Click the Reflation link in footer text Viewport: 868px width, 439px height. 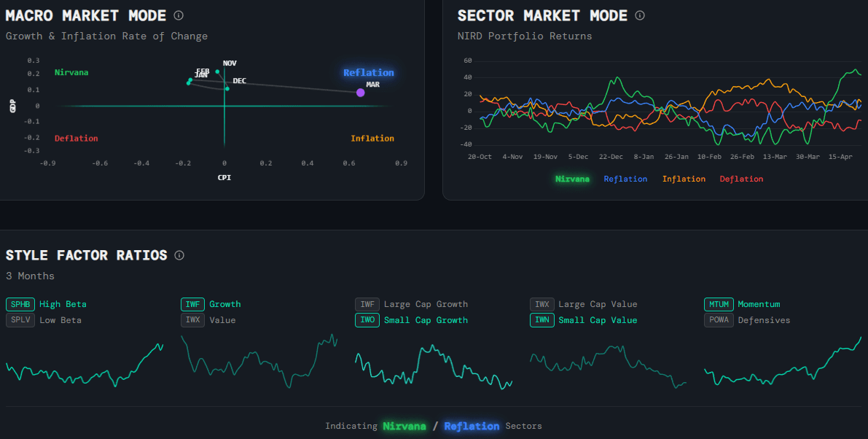click(x=472, y=426)
